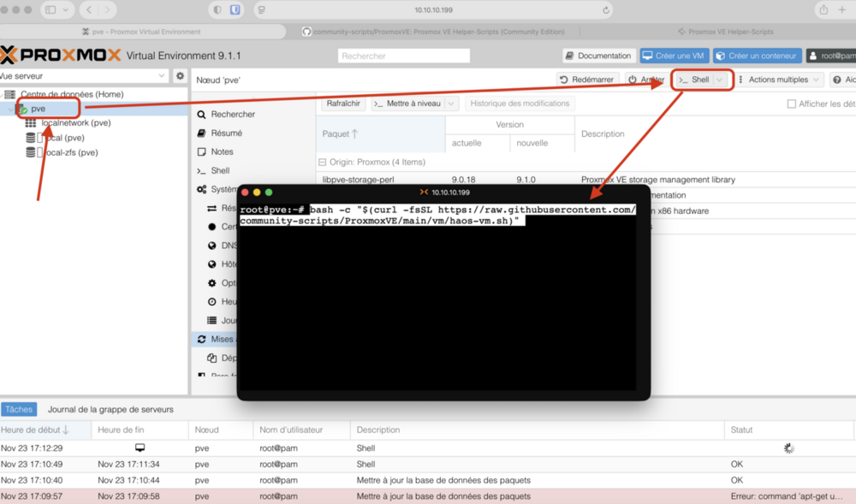Select the pve node in the tree
Viewport: 856px width, 504px height.
[x=39, y=109]
